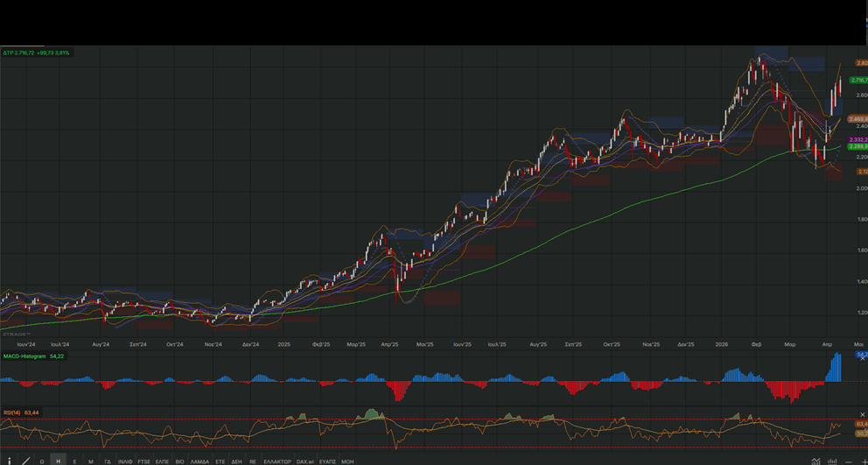
Task: Switch chart to ΕΛΠΕ symbol
Action: click(x=162, y=461)
